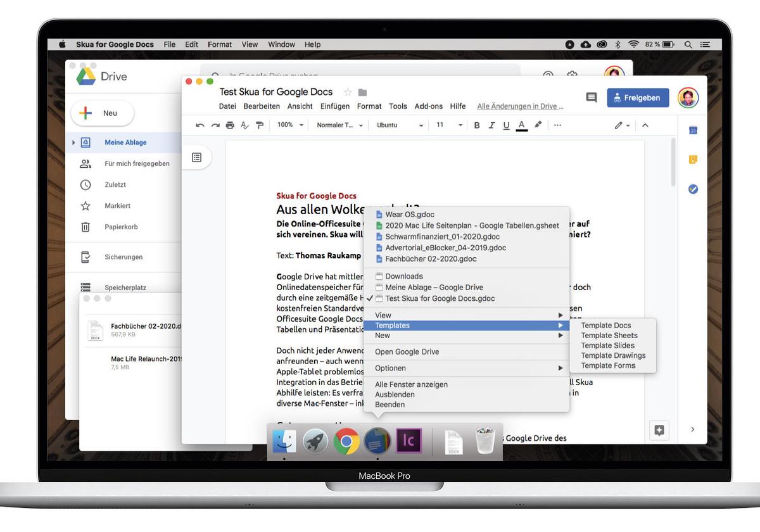This screenshot has height=532, width=760.
Task: Open the zoom 100% dropdown
Action: click(291, 125)
